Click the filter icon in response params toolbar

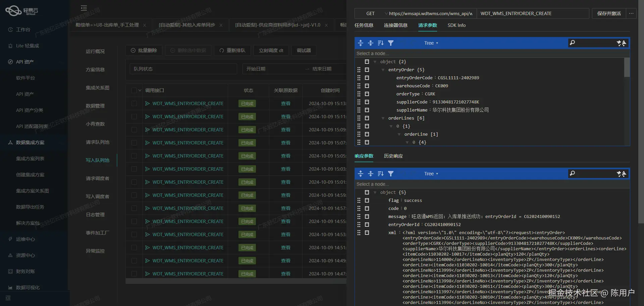pos(391,174)
